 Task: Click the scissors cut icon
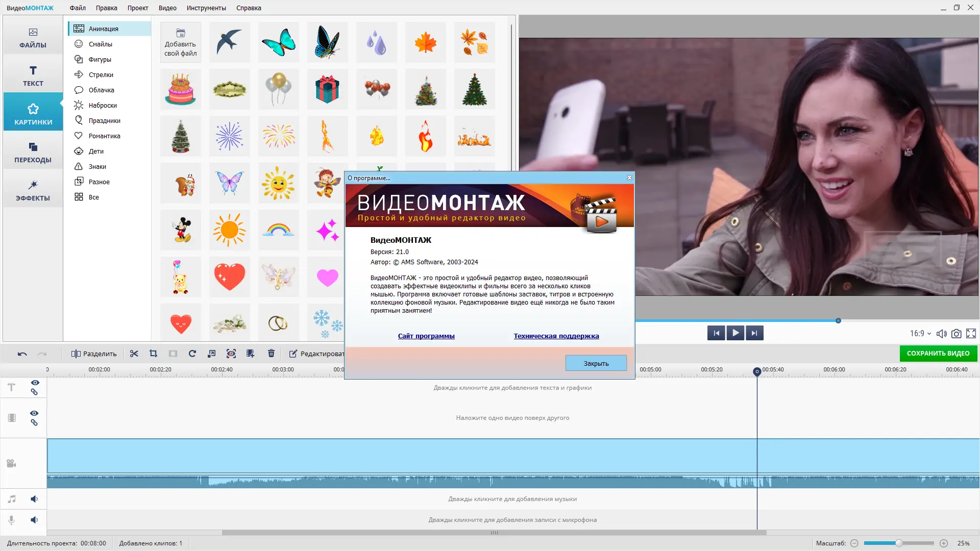(x=134, y=354)
